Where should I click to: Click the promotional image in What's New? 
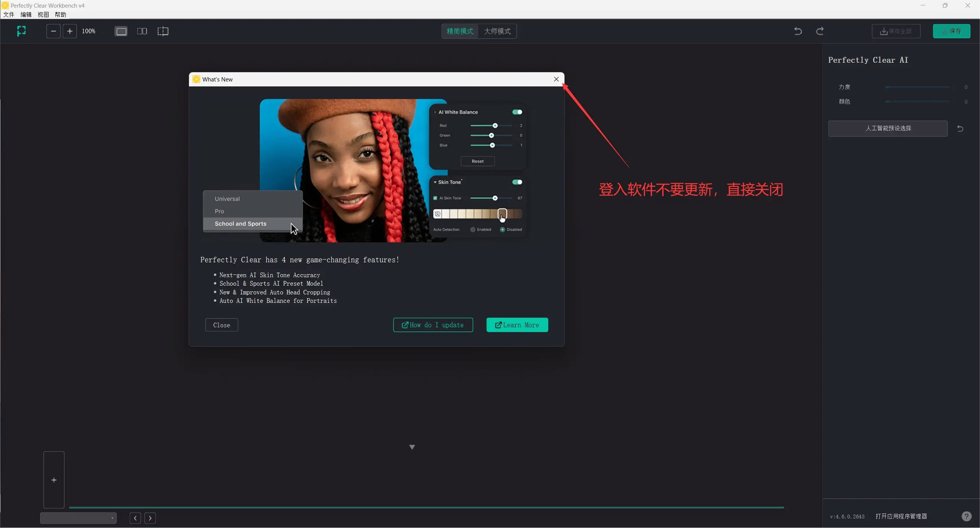(x=365, y=171)
